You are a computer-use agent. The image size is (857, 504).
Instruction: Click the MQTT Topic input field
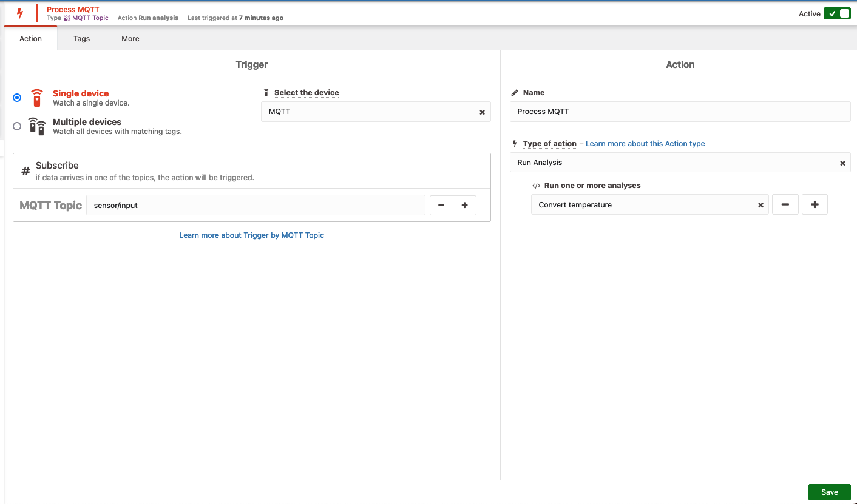pos(256,206)
